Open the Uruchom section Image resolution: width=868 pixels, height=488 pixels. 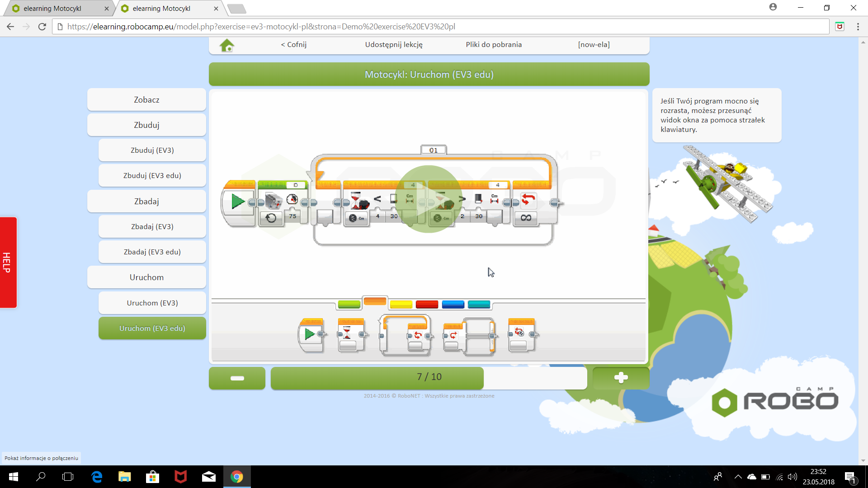146,277
